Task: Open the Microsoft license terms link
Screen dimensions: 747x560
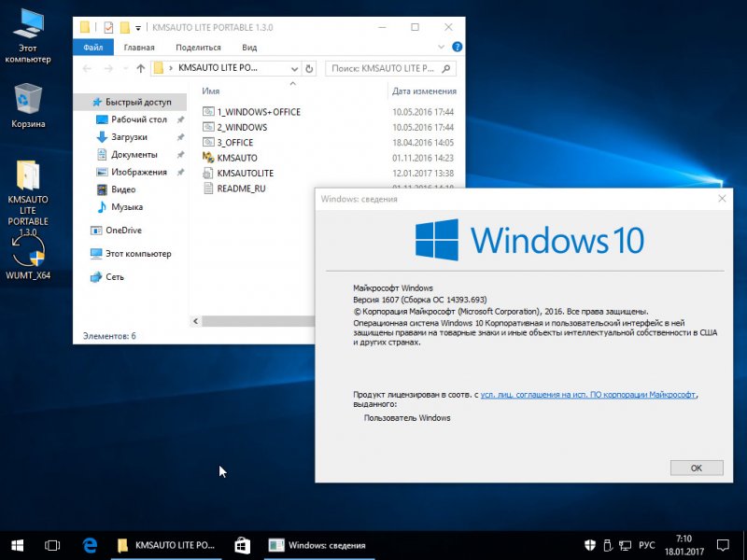Action: (588, 395)
